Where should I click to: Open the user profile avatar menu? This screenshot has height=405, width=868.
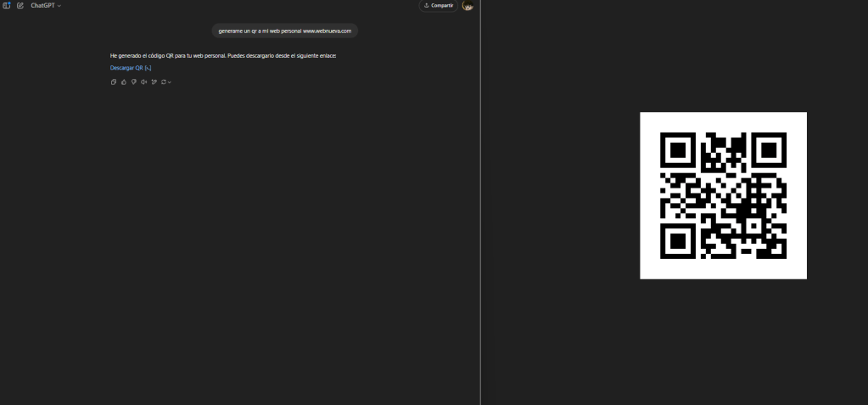(x=468, y=6)
